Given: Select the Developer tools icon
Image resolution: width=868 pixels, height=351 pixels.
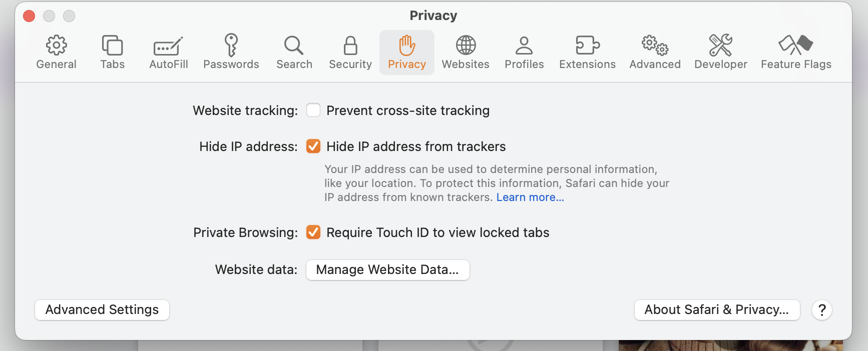Looking at the screenshot, I should click(x=720, y=45).
